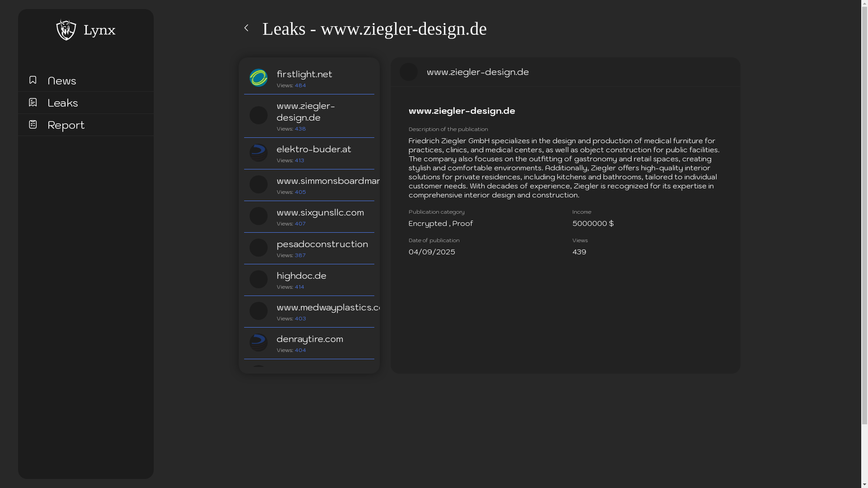Click the Leaks document icon
The image size is (868, 488).
[33, 102]
